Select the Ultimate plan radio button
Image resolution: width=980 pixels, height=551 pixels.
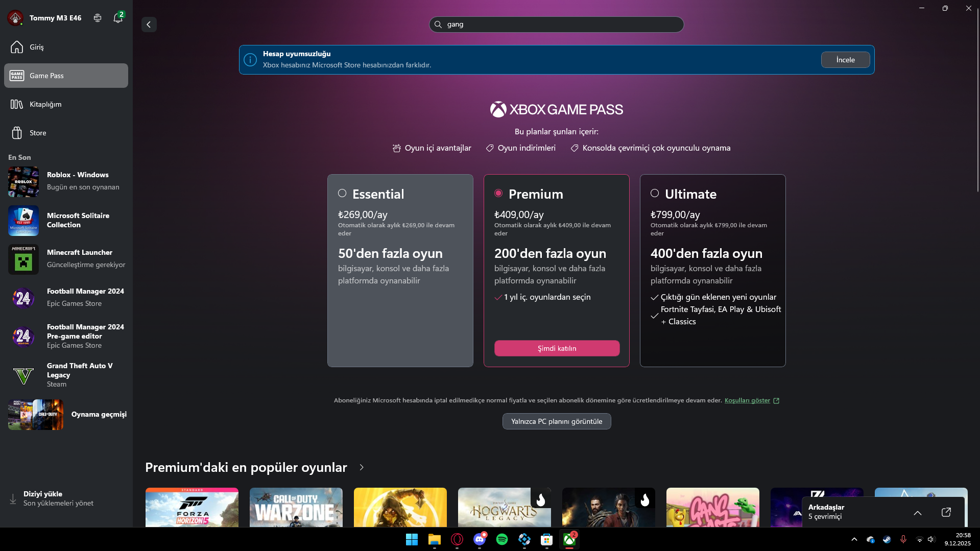point(655,194)
